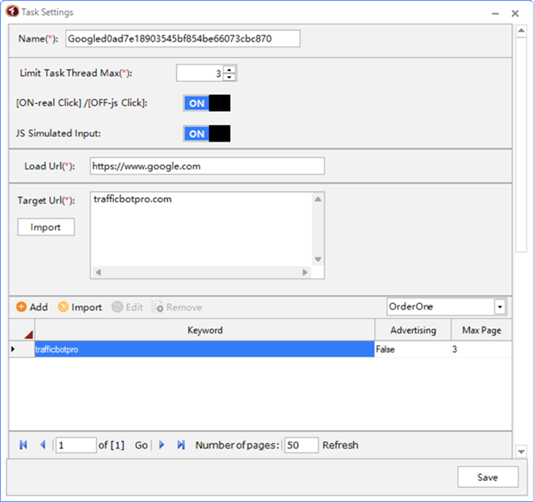Click the main panel vertical scrollbar thumb
Screen dimensions: 534x502
(521, 145)
